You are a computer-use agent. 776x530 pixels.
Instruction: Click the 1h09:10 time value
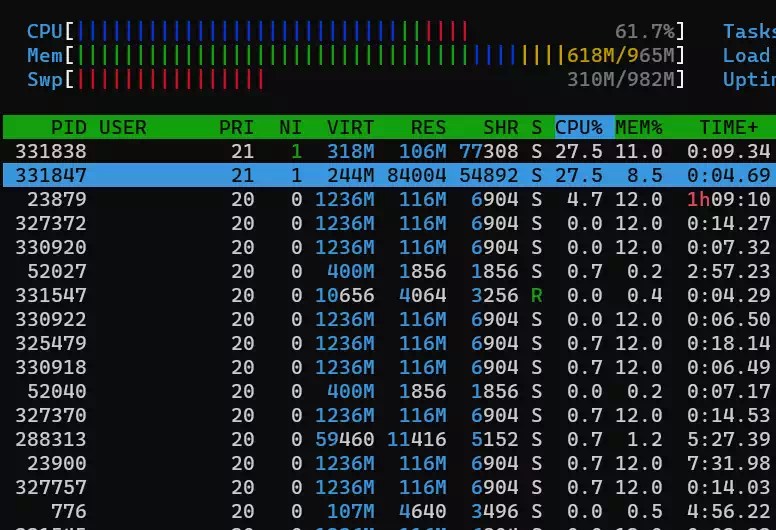(728, 199)
